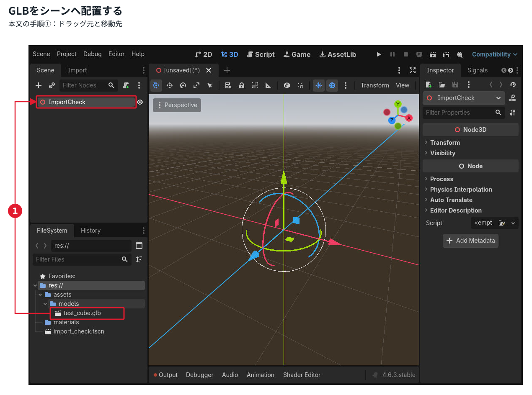Screen dimensions: 532x395
Task: Switch to Script workspace
Action: point(261,54)
